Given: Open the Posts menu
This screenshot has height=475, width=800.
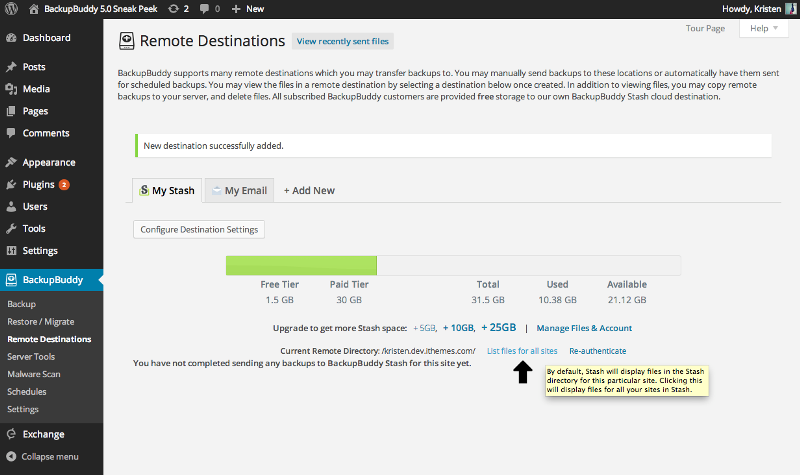Looking at the screenshot, I should [34, 67].
